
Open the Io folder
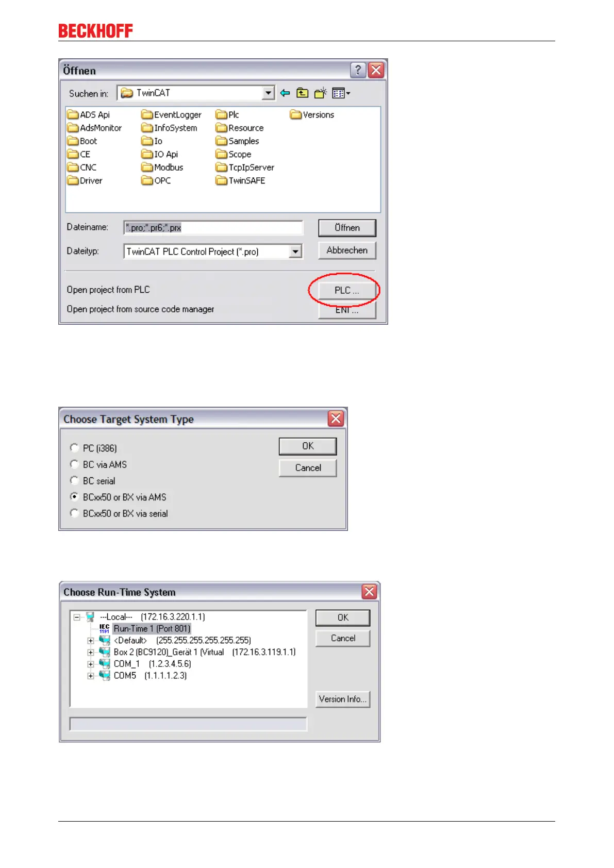[152, 141]
